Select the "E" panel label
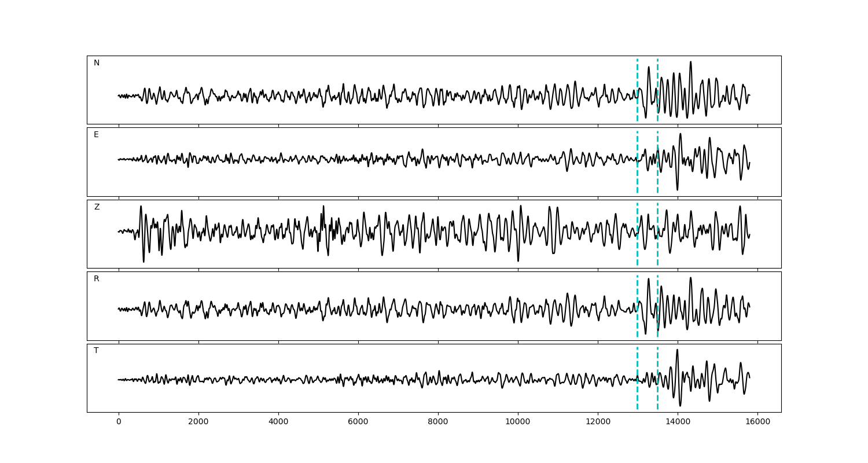Viewport: 868px width, 463px height. pyautogui.click(x=96, y=135)
